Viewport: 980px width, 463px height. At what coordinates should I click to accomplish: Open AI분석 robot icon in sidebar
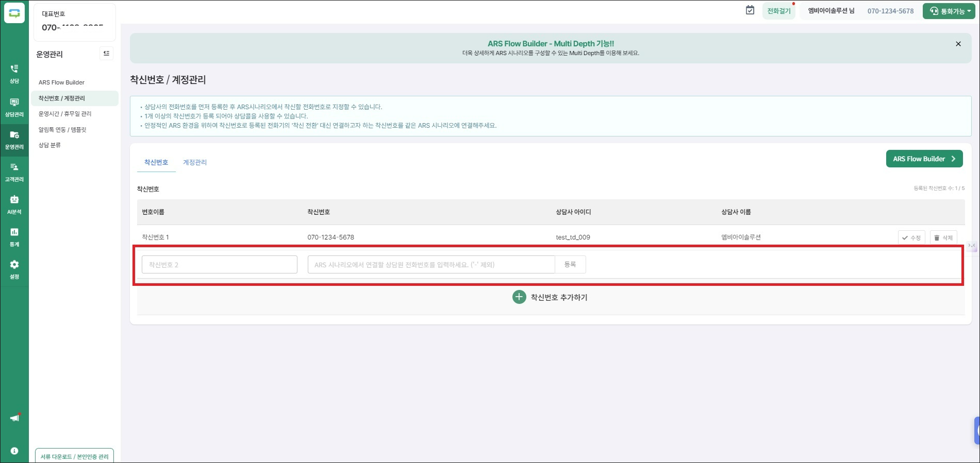click(14, 204)
